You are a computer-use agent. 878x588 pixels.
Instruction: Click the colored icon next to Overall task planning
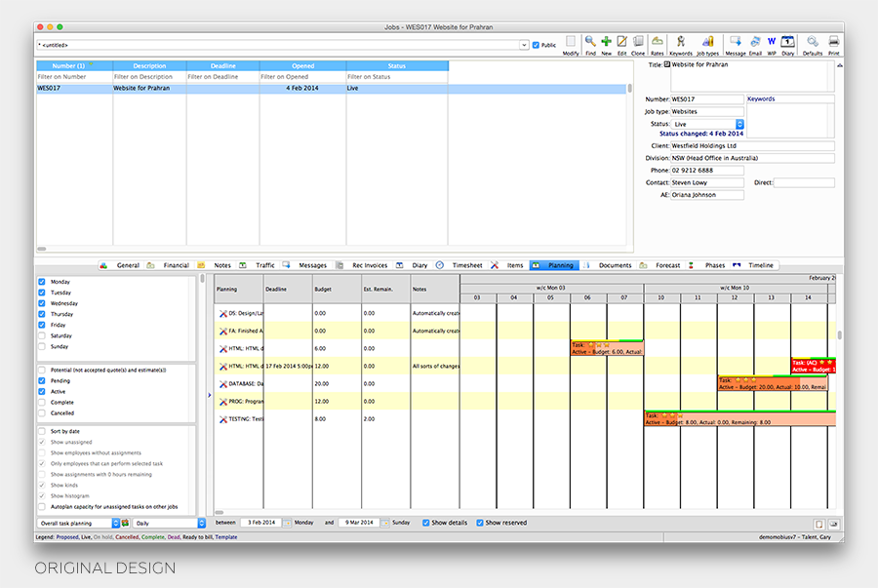126,523
